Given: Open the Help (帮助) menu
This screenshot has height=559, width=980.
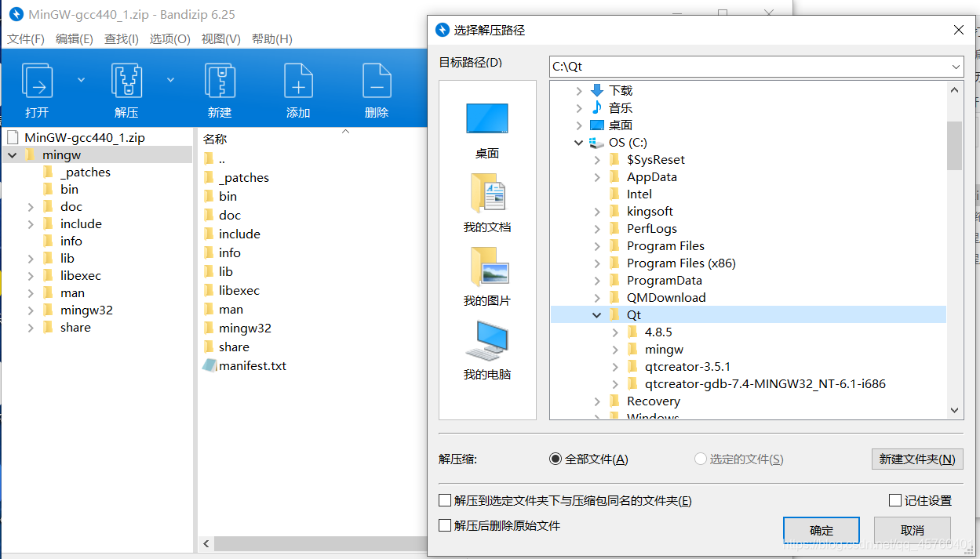Looking at the screenshot, I should click(x=272, y=39).
